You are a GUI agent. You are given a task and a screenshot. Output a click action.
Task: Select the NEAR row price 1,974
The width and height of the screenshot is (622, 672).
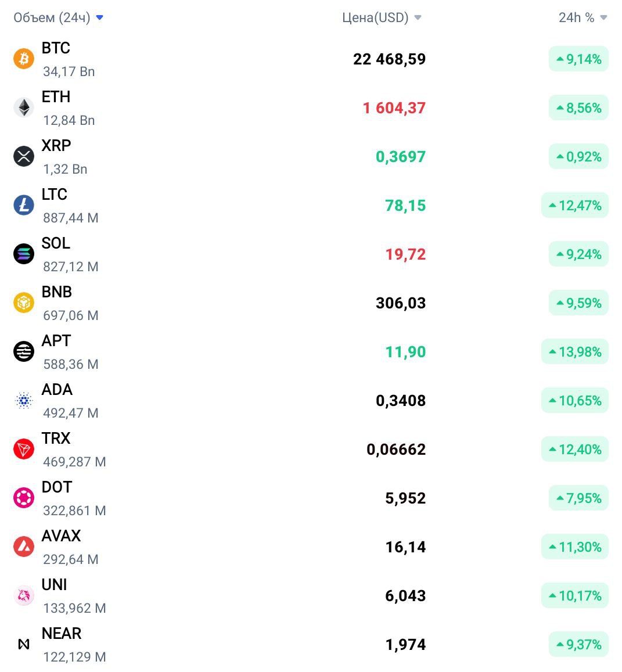pos(405,645)
